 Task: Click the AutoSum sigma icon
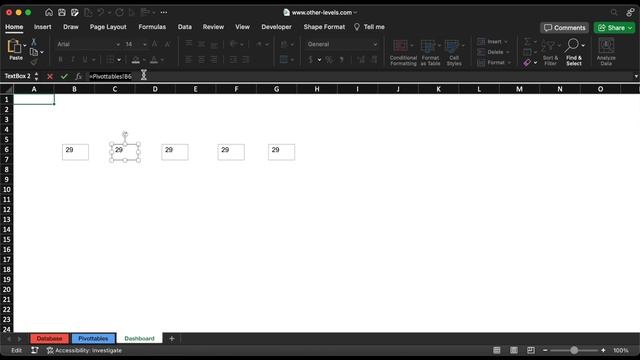[527, 42]
